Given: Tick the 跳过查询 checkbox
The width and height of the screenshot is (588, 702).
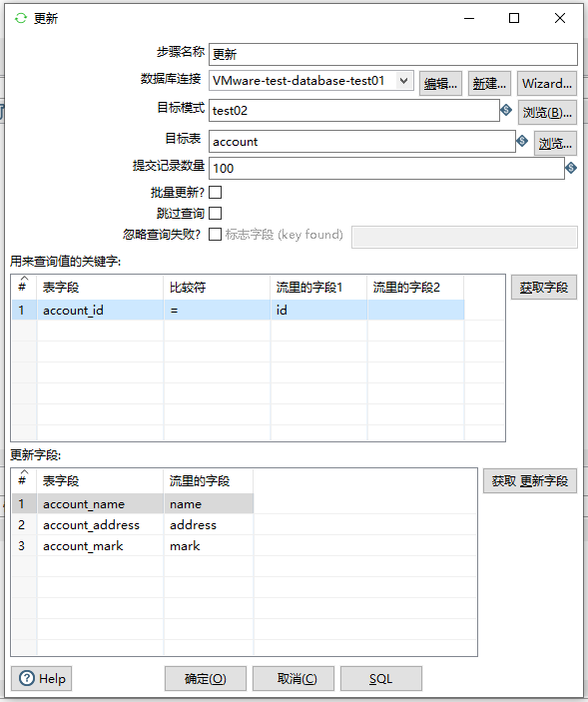Looking at the screenshot, I should pos(216,213).
